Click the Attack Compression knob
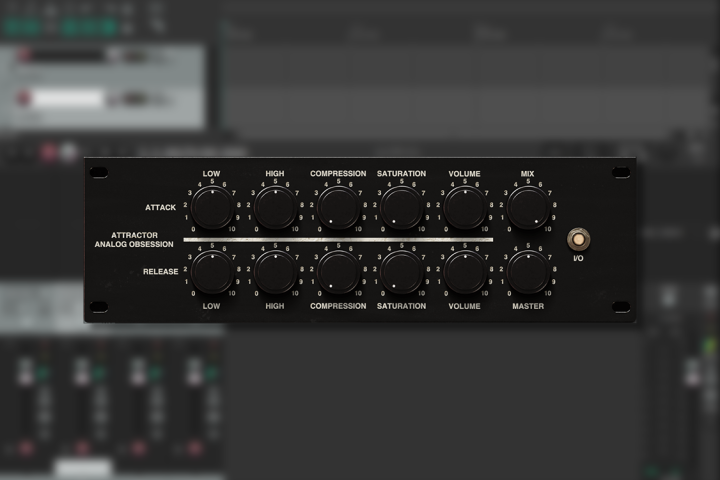720x480 pixels. point(338,208)
